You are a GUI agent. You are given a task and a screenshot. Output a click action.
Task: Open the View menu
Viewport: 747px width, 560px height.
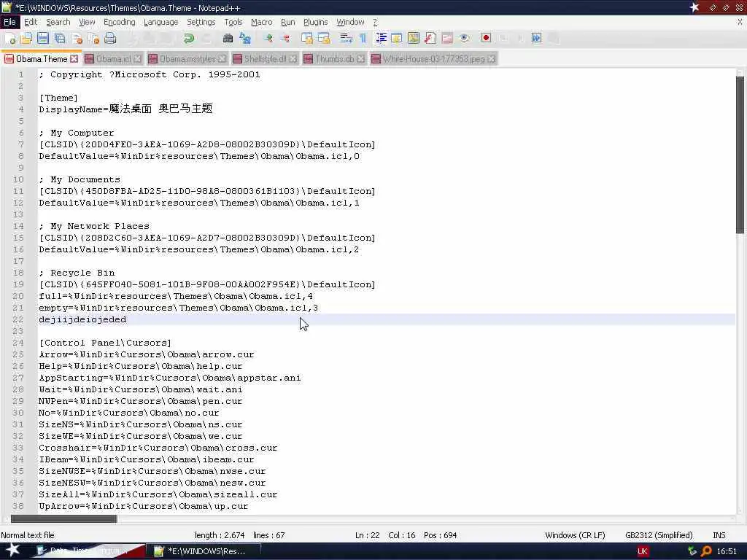click(87, 23)
